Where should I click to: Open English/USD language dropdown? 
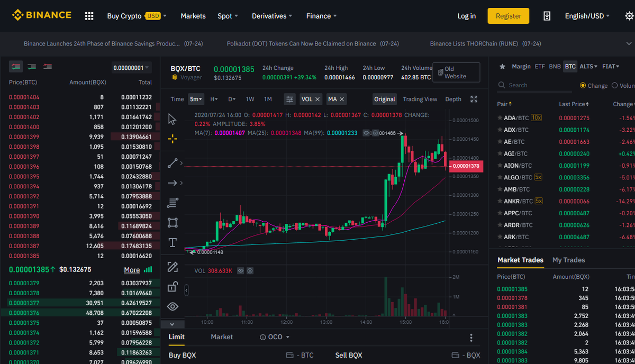587,16
